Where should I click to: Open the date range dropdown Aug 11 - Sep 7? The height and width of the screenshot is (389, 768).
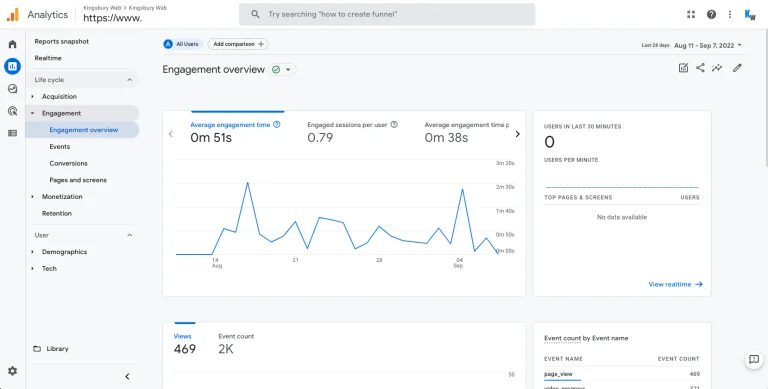click(x=708, y=45)
